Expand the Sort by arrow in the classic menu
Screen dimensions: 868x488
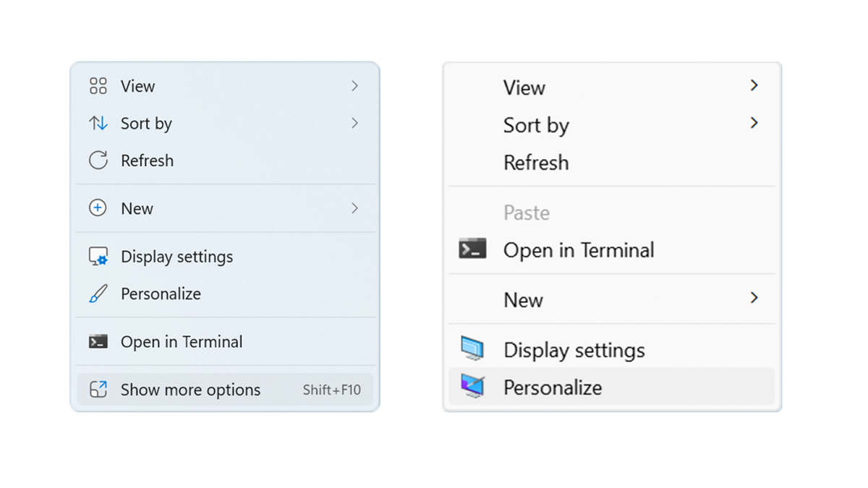click(754, 123)
